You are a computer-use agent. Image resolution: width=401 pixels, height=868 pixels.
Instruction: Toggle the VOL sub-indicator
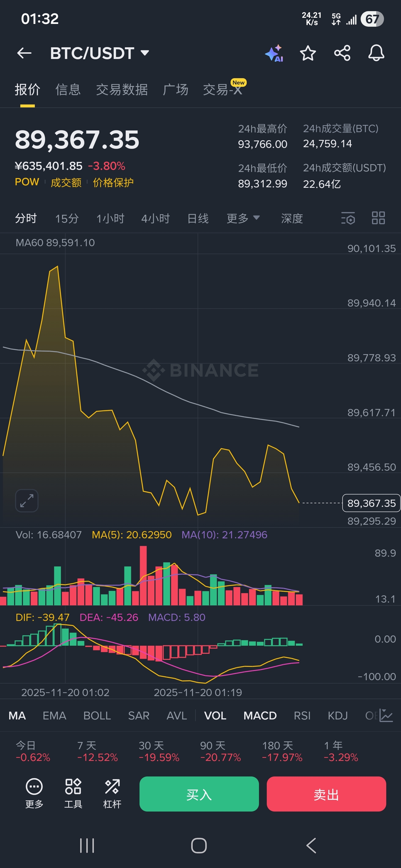pyautogui.click(x=215, y=715)
